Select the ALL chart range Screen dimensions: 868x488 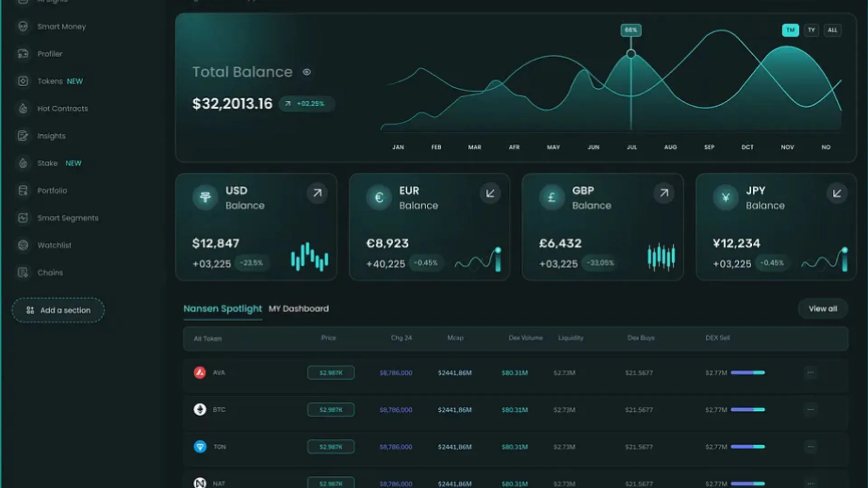click(832, 30)
